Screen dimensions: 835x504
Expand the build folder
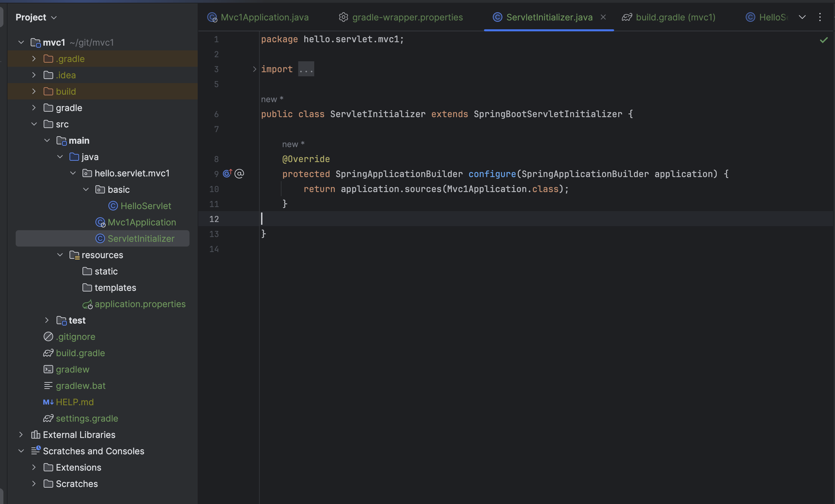34,92
